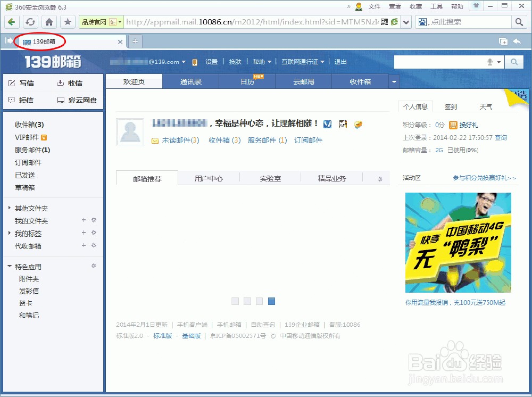
Task: Click the 换肤 skin link
Action: click(x=235, y=62)
